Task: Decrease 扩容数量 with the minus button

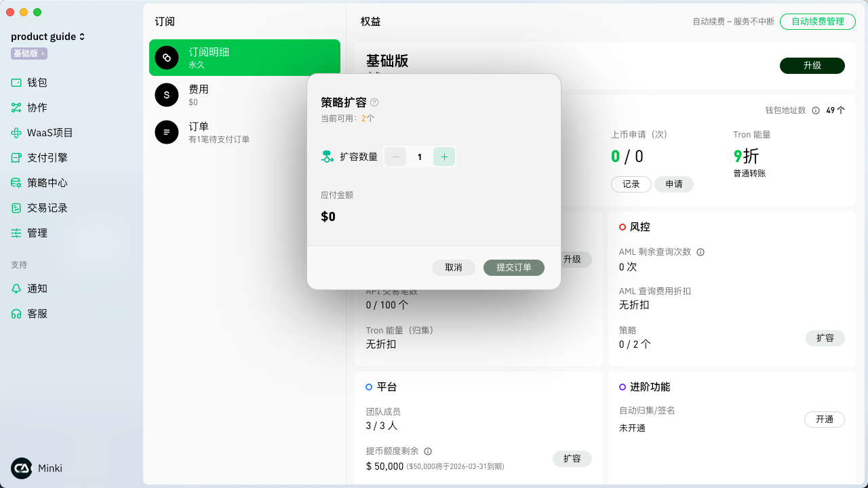Action: pyautogui.click(x=395, y=157)
